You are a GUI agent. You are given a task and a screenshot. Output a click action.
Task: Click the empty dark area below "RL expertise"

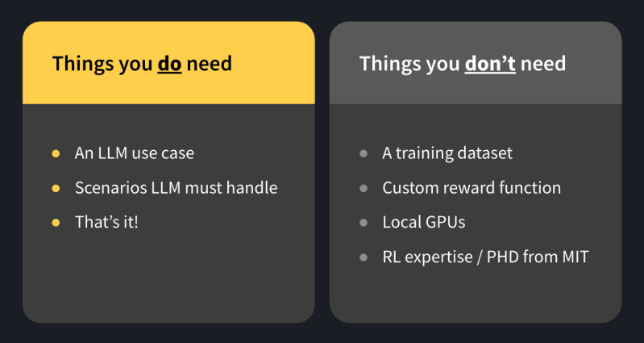pyautogui.click(x=476, y=295)
